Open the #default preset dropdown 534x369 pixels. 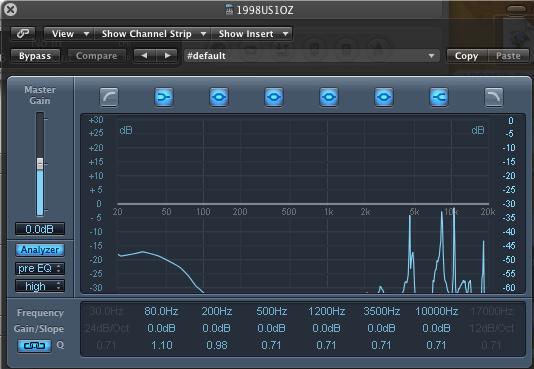pyautogui.click(x=311, y=56)
